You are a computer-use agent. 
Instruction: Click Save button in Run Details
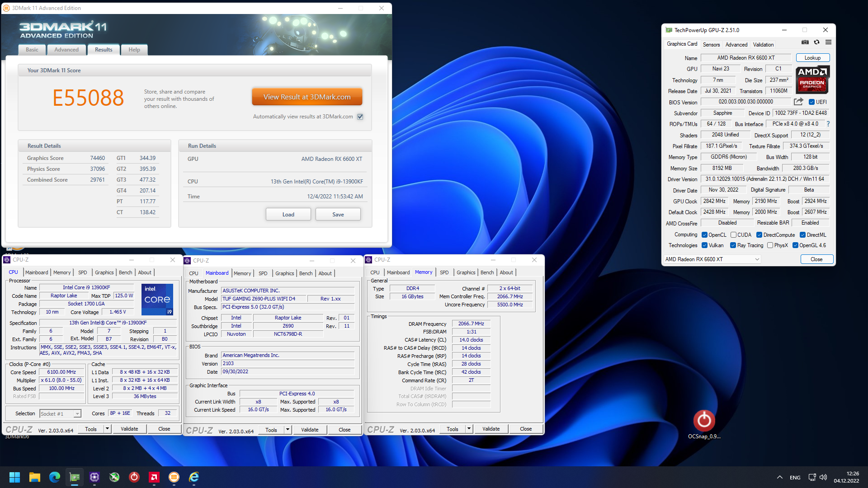pos(338,215)
